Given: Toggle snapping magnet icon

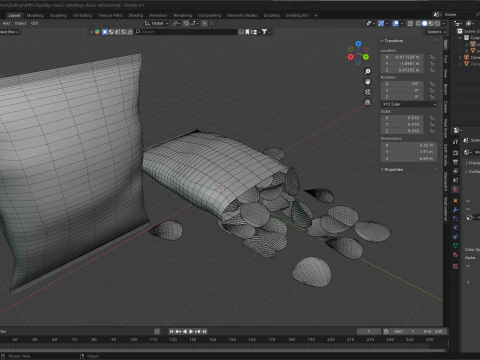Looking at the screenshot, I should [187, 23].
